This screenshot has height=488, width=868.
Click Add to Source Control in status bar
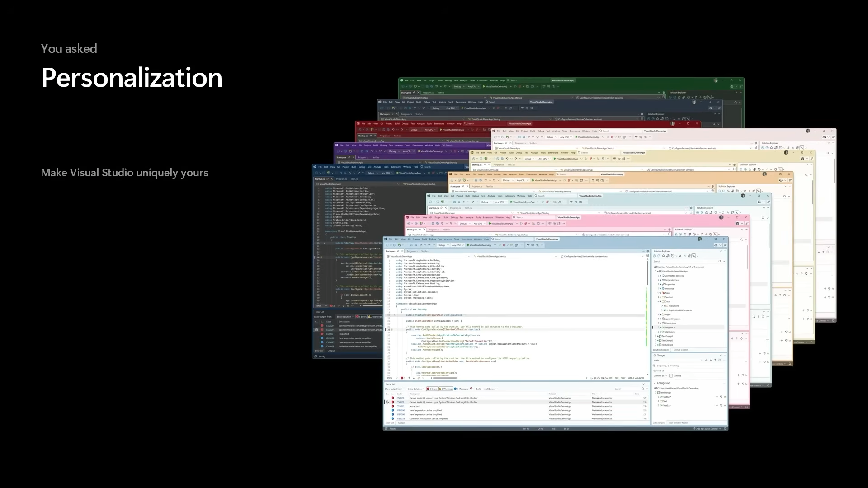(x=707, y=429)
